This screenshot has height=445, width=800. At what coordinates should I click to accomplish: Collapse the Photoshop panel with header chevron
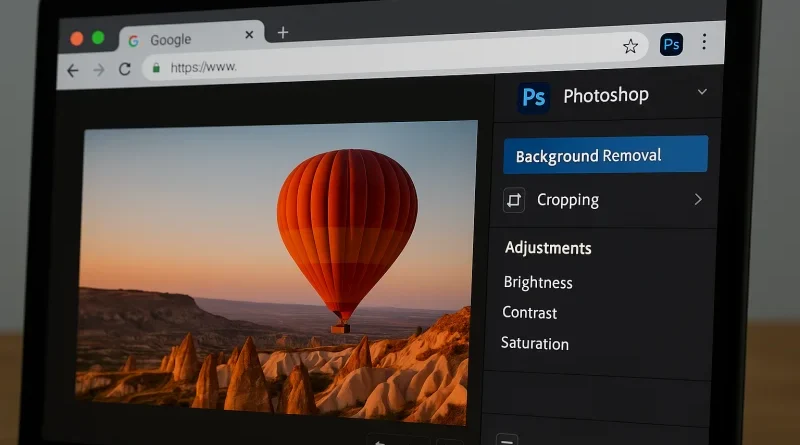[x=702, y=92]
